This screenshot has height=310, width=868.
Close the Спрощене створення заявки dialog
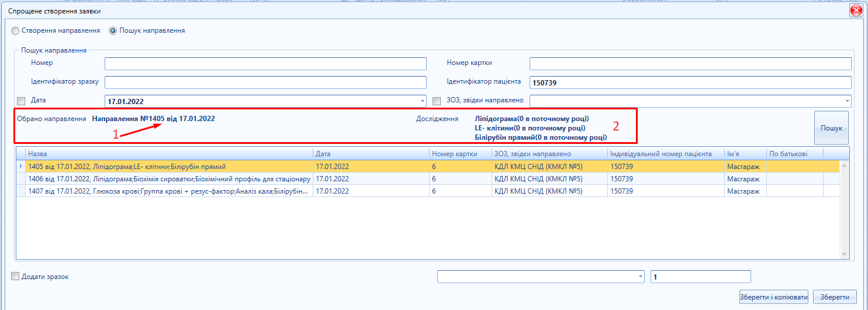[x=856, y=11]
